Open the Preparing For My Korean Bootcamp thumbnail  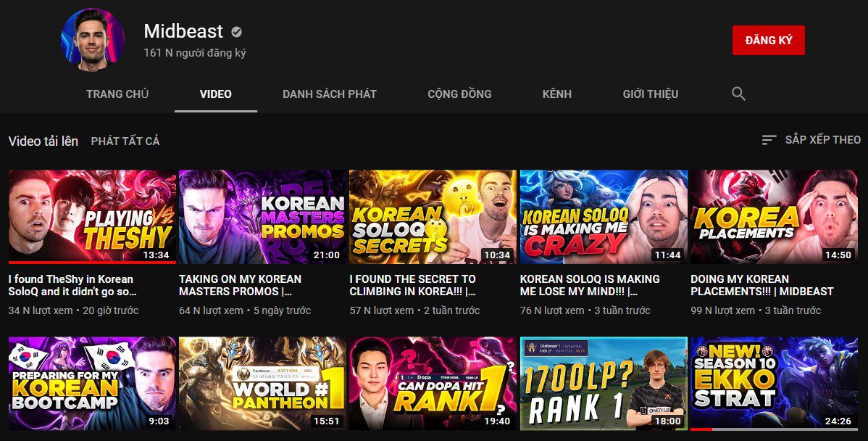93,384
